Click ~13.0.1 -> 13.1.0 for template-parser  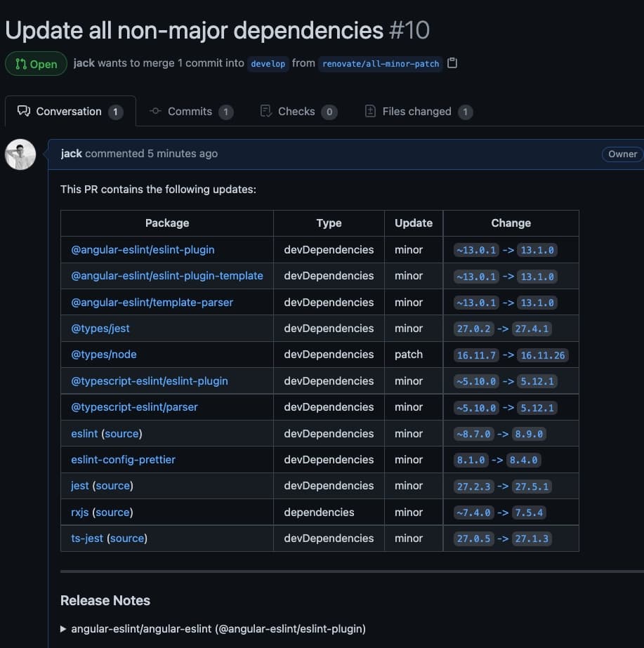(x=505, y=303)
